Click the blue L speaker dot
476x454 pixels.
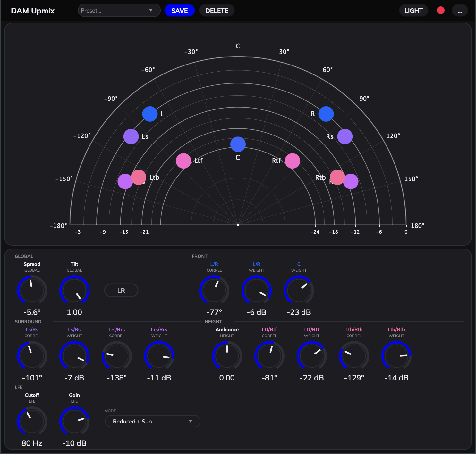click(x=150, y=114)
